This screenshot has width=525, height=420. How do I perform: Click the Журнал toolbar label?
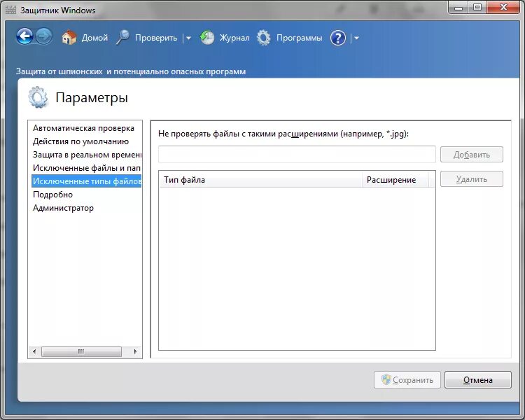coord(234,38)
